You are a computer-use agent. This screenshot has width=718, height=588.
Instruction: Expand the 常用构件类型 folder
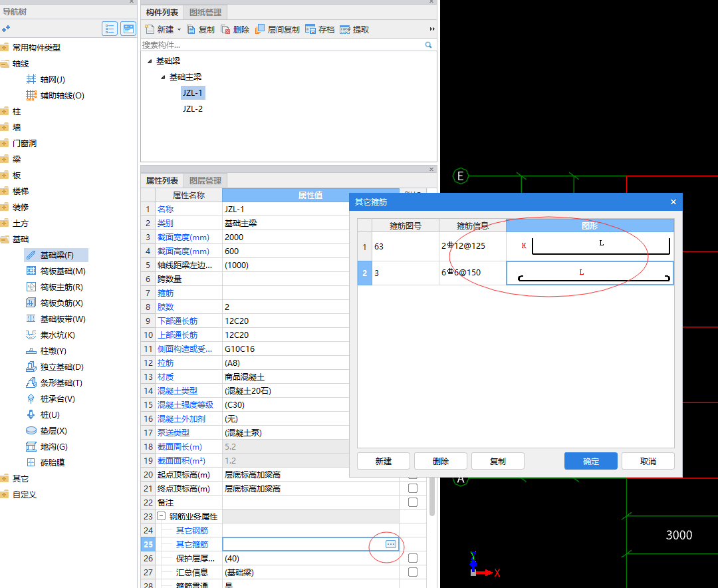pos(5,47)
